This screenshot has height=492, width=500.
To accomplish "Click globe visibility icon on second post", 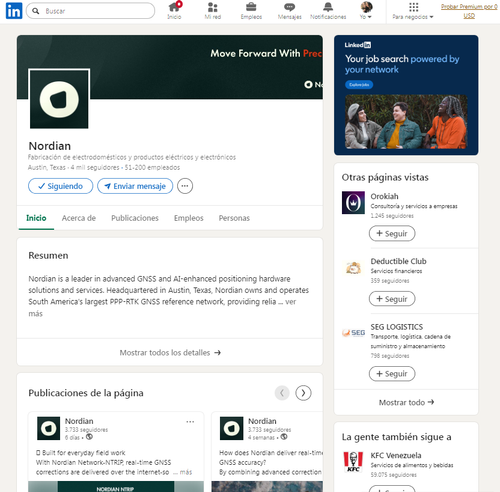I will (x=284, y=437).
